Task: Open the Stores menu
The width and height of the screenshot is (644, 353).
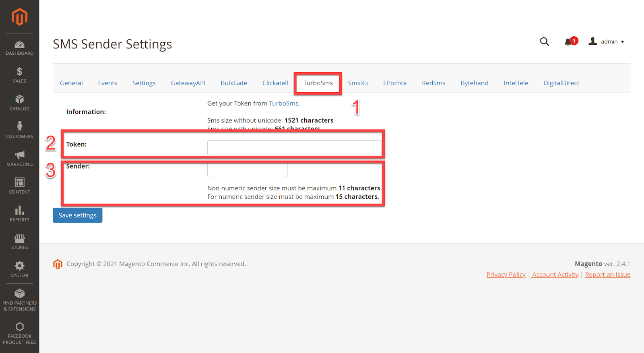Action: point(19,242)
